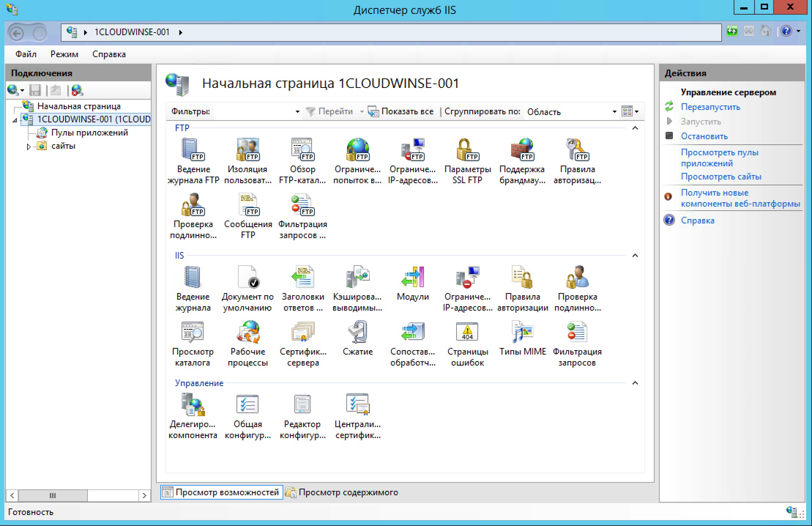Screen dimensions: 812x526
Task: Open Сообщения FTP feature
Action: [248, 216]
